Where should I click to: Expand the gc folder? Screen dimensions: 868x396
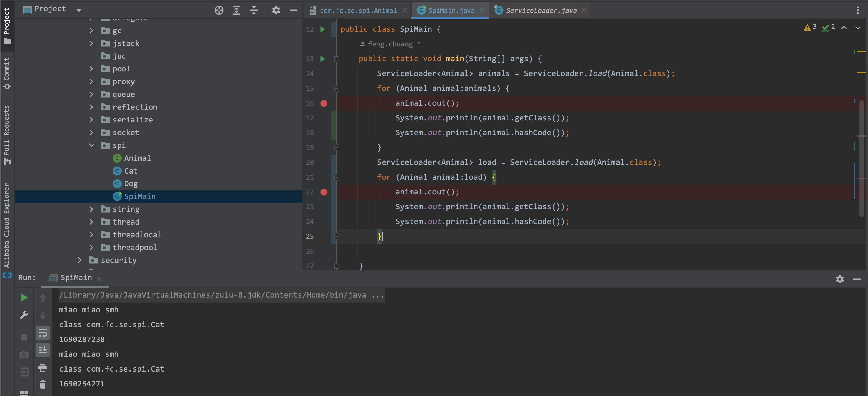tap(91, 31)
